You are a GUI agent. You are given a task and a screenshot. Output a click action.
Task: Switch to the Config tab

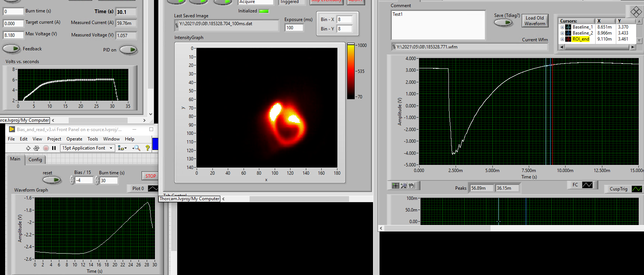coord(35,160)
